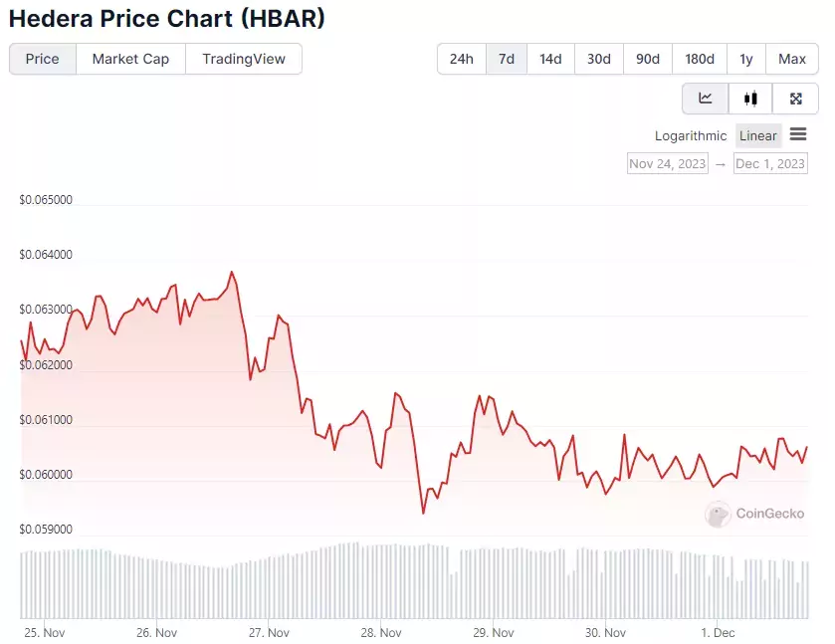835x644 pixels.
Task: Show Max price history
Action: [792, 59]
